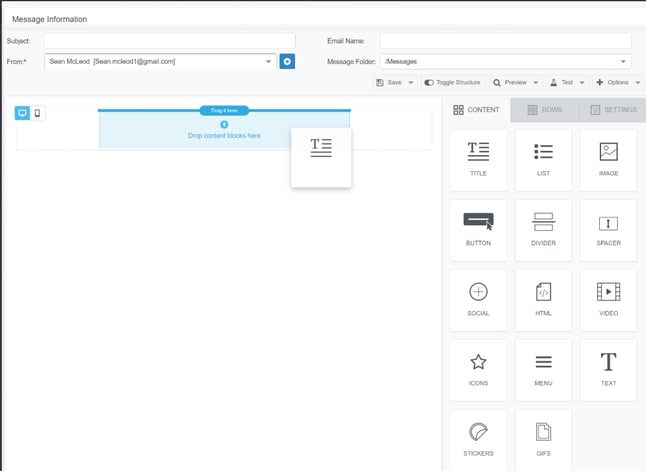Click the add sender plus button
This screenshot has height=471, width=646.
287,61
